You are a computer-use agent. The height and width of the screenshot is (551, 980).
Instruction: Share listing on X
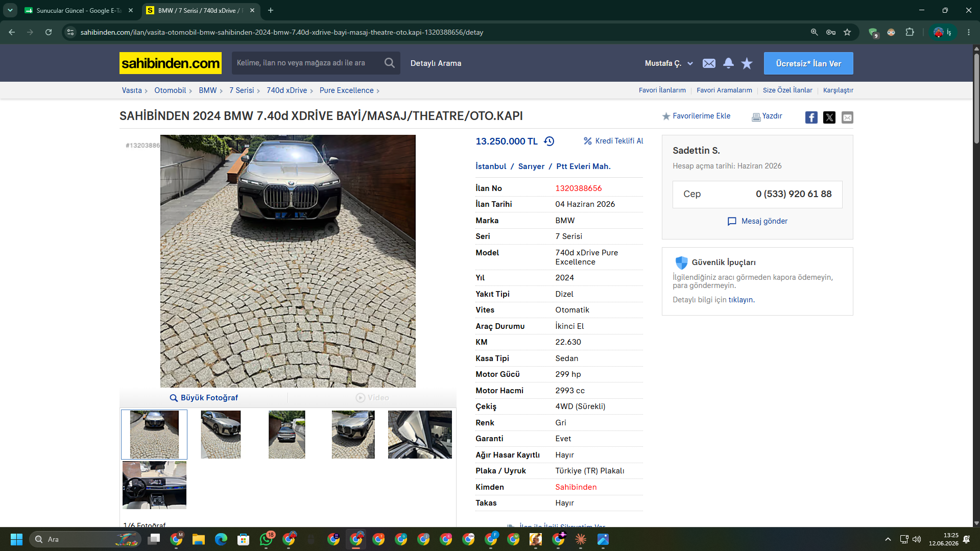pos(829,117)
